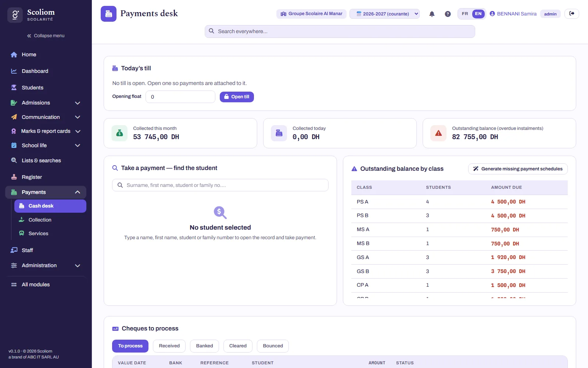Collapse the sidebar menu
The image size is (588, 368).
46,36
